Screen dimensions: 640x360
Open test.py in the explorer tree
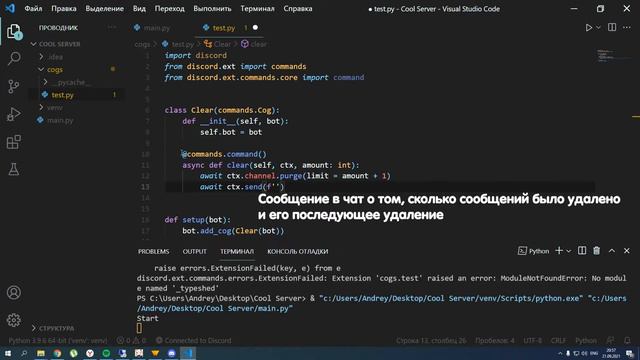pyautogui.click(x=62, y=95)
